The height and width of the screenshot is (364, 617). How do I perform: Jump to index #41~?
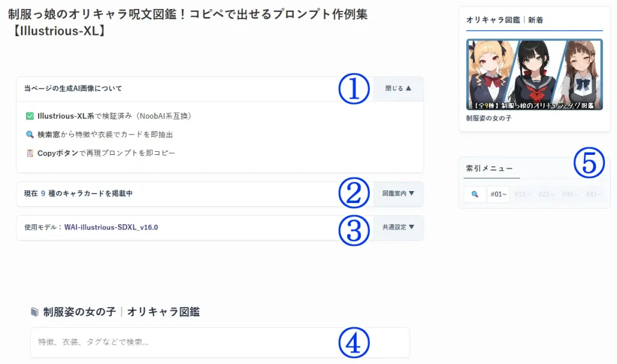coord(594,195)
